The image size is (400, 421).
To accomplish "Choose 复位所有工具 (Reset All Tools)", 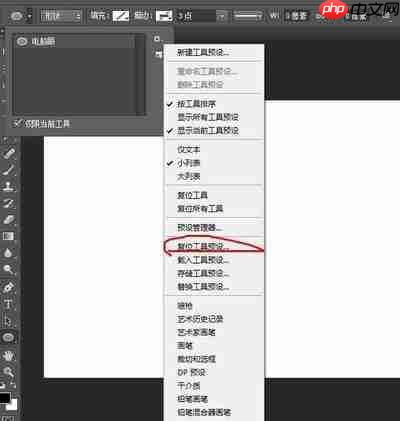I will 214,209.
